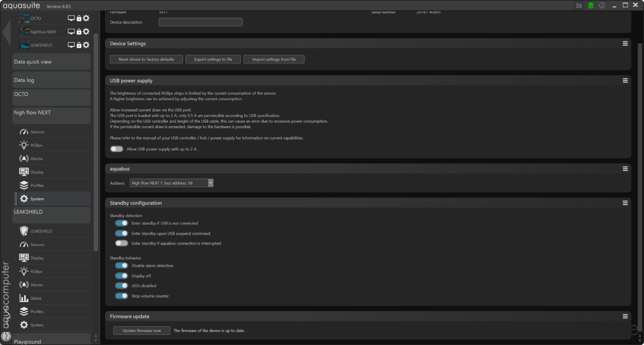This screenshot has width=644, height=345.
Task: Open aquabus section hamburger menu
Action: coord(625,169)
